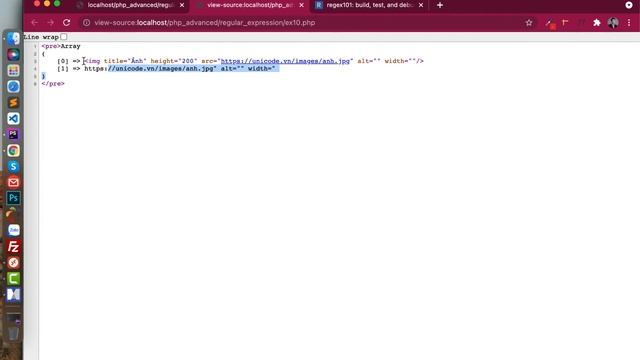Close the regex101 tab
The height and width of the screenshot is (360, 640).
pyautogui.click(x=421, y=5)
